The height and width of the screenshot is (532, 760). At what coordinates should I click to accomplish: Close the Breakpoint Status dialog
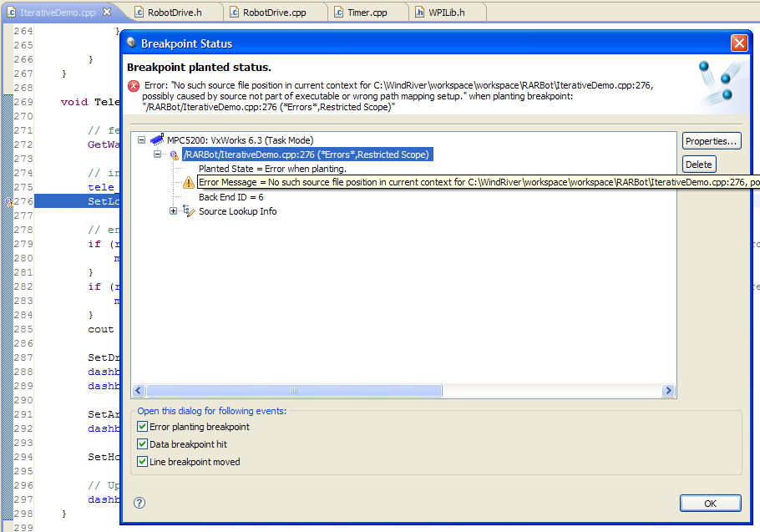pos(739,43)
